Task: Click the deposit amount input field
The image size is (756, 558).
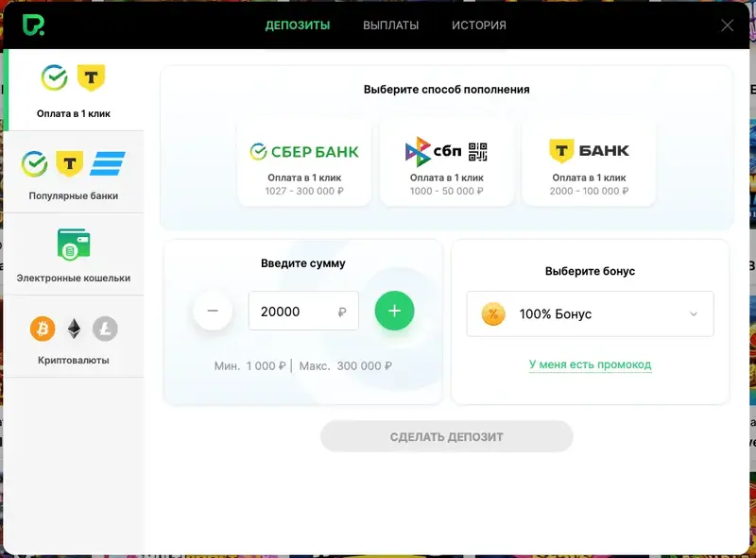Action: tap(295, 312)
